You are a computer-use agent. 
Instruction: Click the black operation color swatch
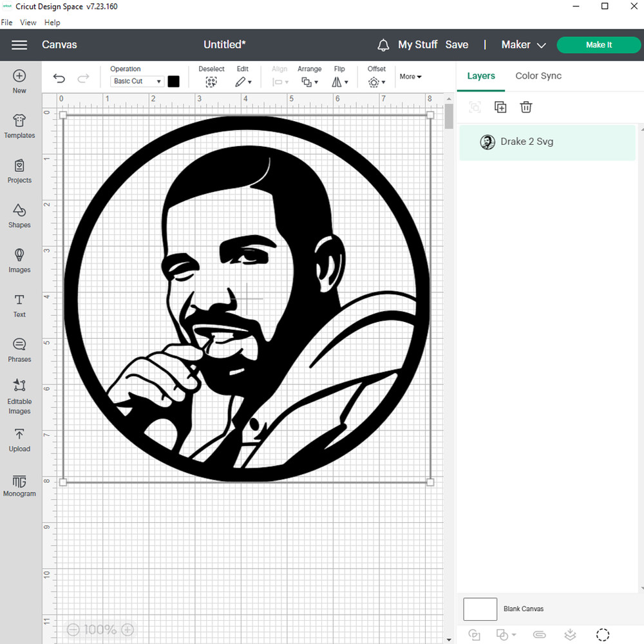click(x=173, y=82)
